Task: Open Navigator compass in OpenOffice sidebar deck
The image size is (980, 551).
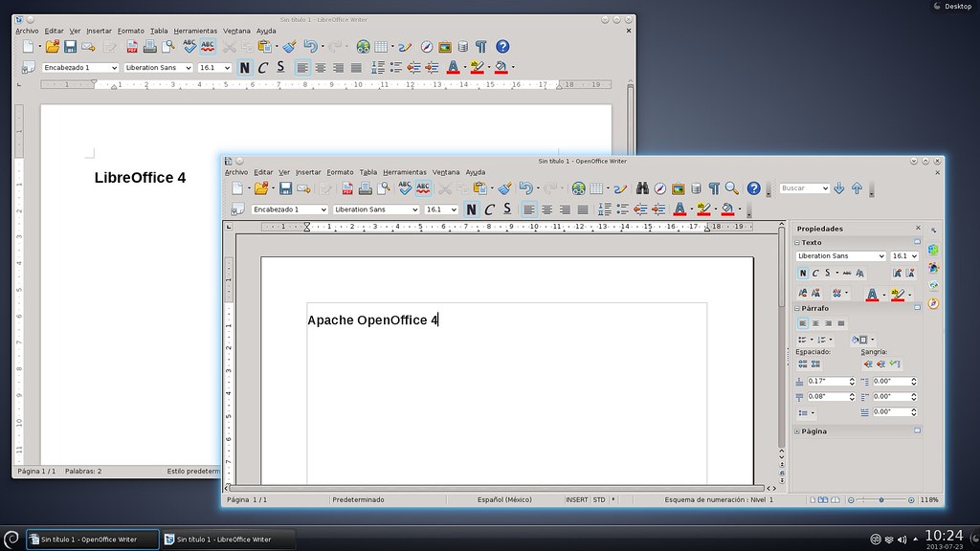Action: (934, 303)
